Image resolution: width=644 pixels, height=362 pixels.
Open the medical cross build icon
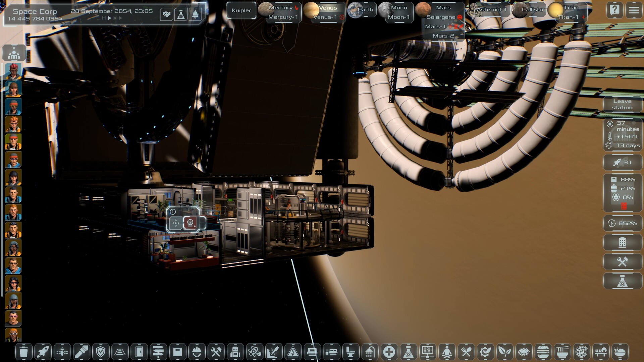click(x=388, y=352)
